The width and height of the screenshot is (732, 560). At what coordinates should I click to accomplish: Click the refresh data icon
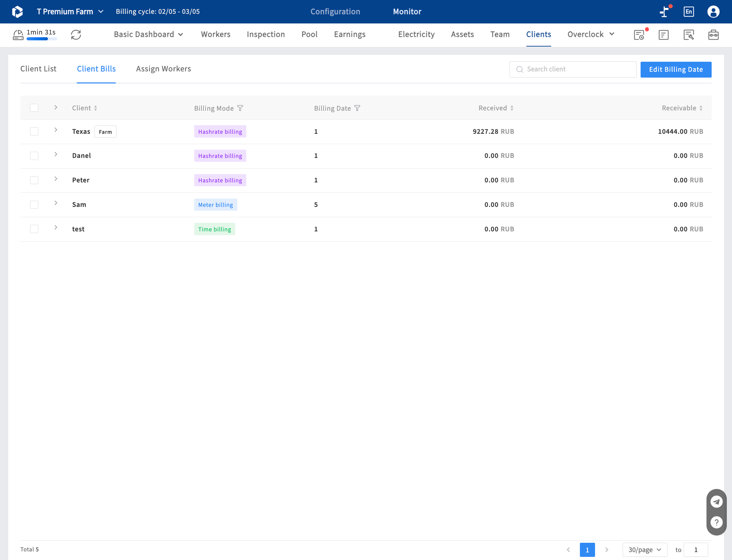(x=76, y=35)
